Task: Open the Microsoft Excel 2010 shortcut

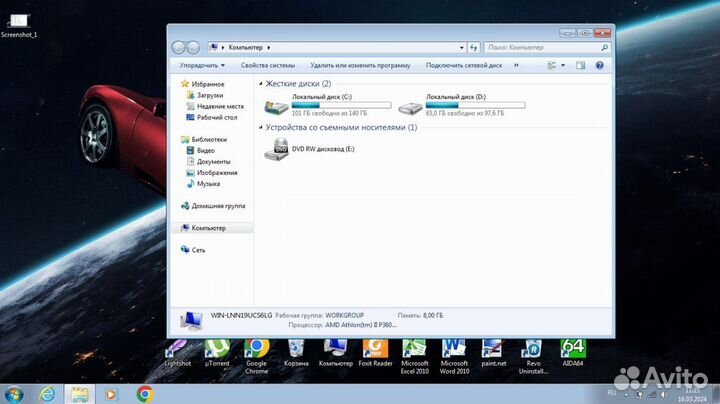Action: pyautogui.click(x=415, y=356)
